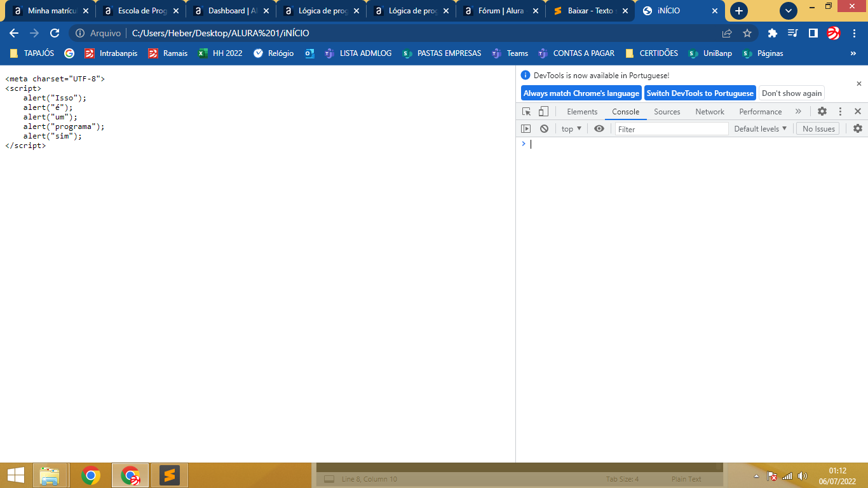This screenshot has height=488, width=868.
Task: Open console settings gear icon
Action: (x=858, y=128)
